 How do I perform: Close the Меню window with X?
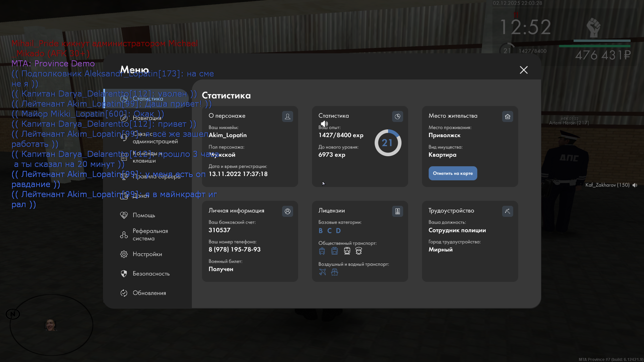coord(524,70)
